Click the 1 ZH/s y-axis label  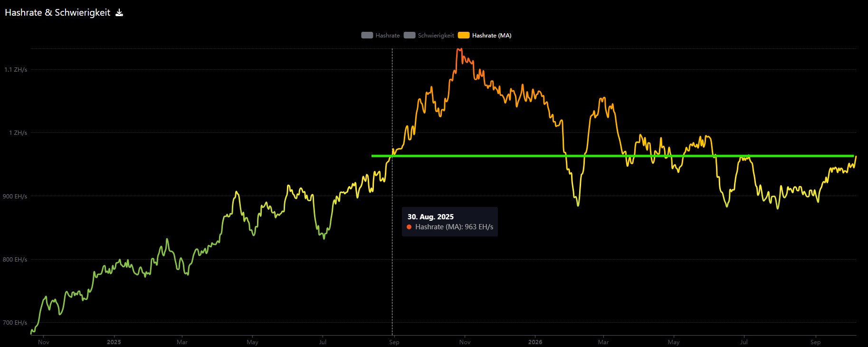pyautogui.click(x=18, y=133)
